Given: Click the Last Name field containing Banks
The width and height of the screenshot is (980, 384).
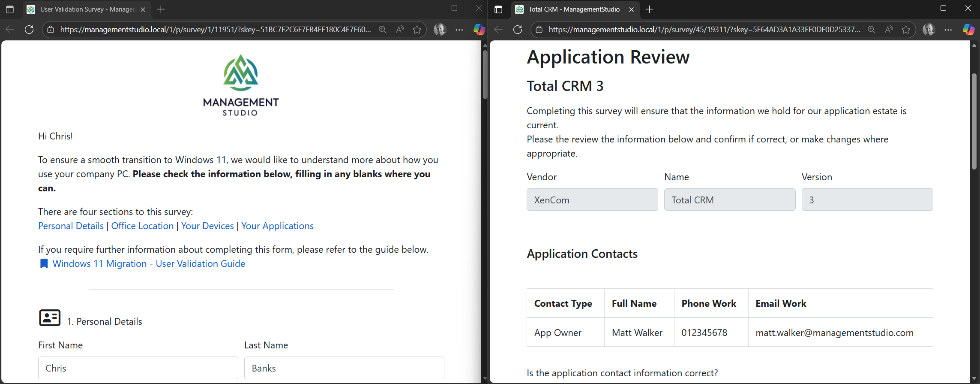Looking at the screenshot, I should click(x=344, y=368).
